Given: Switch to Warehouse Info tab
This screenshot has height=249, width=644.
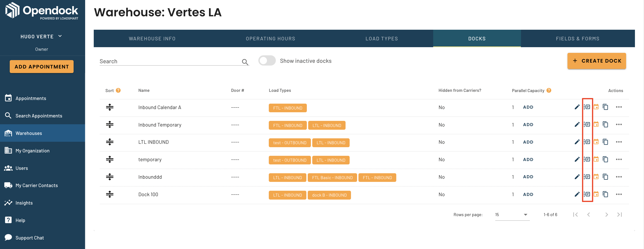Looking at the screenshot, I should (152, 39).
